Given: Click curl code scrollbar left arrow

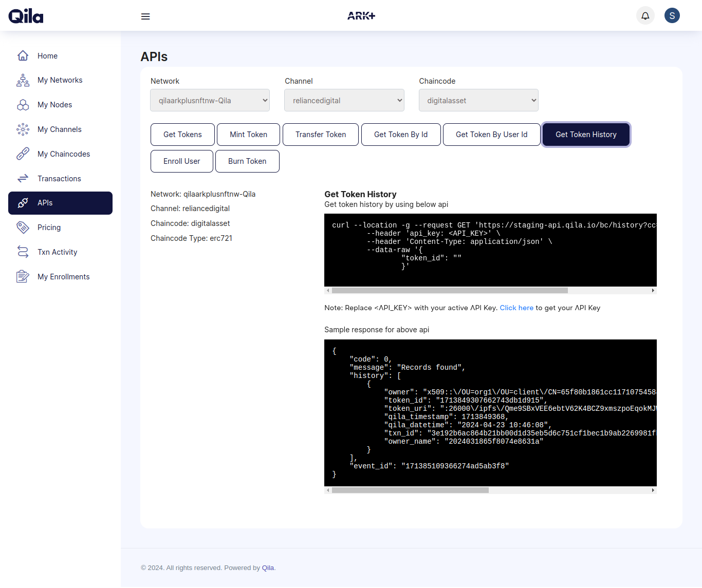Looking at the screenshot, I should (x=328, y=291).
